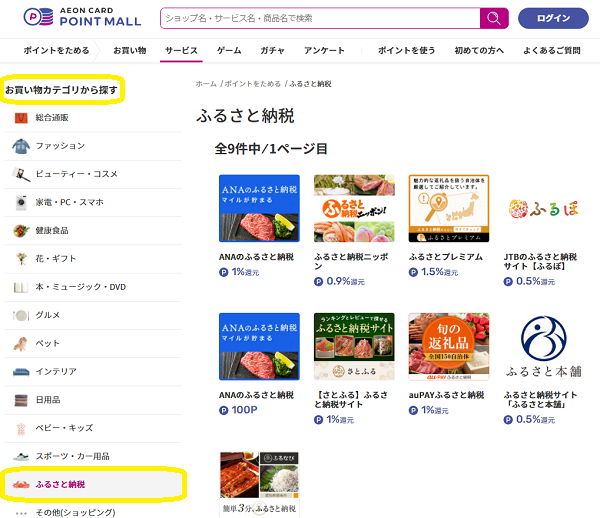Open ポイントを使う menu item
This screenshot has height=518, width=600.
406,50
